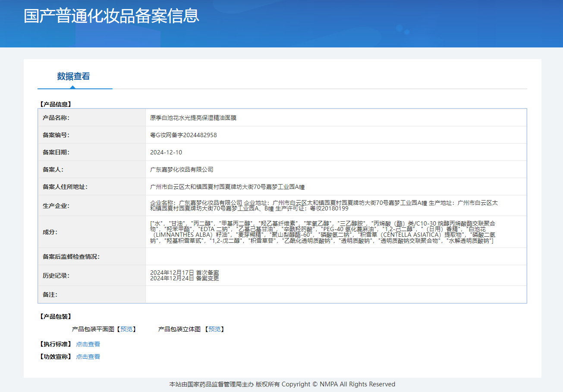
Task: Open 预览 link for 产品包装立体图
Action: click(x=214, y=329)
